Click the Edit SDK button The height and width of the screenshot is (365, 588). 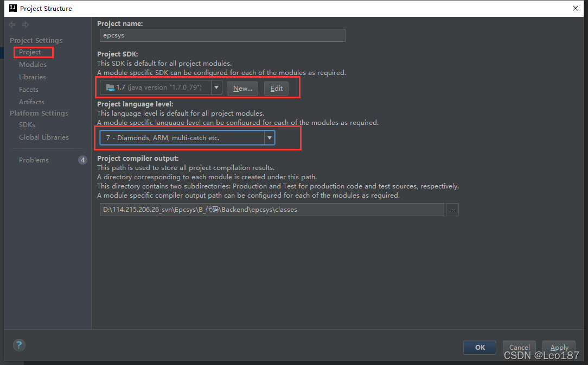(277, 88)
